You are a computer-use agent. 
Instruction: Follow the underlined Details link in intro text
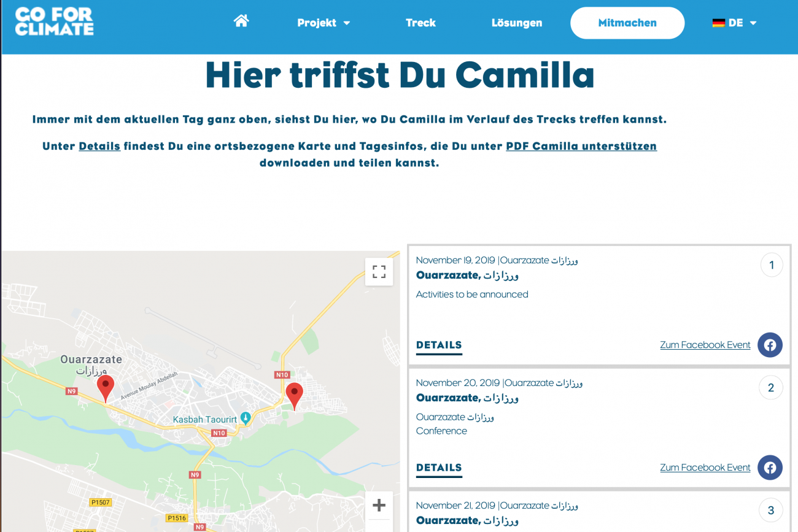pyautogui.click(x=99, y=146)
